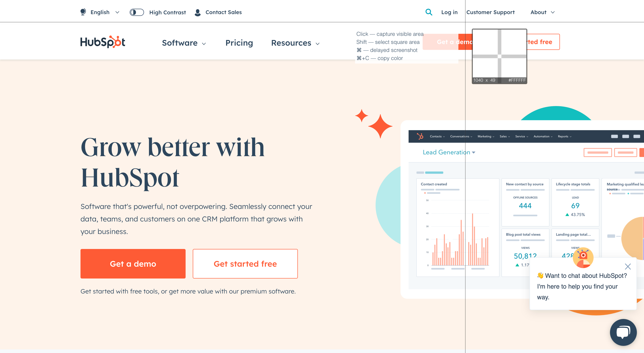Expand the Software dropdown menu
644x353 pixels.
tap(184, 43)
